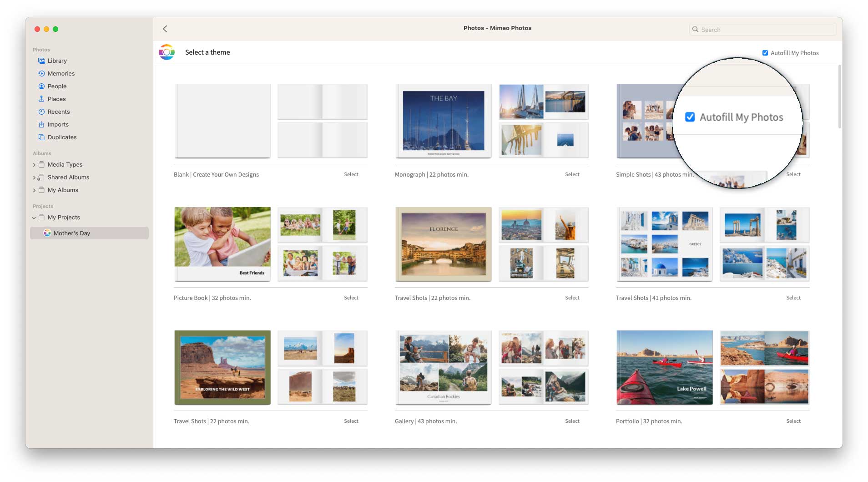This screenshot has height=482, width=868.
Task: Toggle the Autofill My Photos checkbox
Action: pos(765,53)
